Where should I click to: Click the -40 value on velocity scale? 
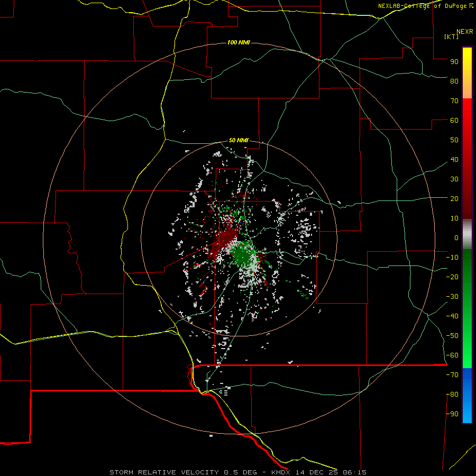(x=452, y=316)
